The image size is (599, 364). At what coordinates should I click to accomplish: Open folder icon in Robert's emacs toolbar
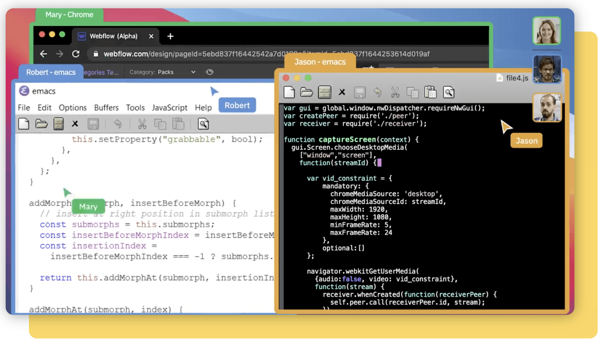[41, 124]
